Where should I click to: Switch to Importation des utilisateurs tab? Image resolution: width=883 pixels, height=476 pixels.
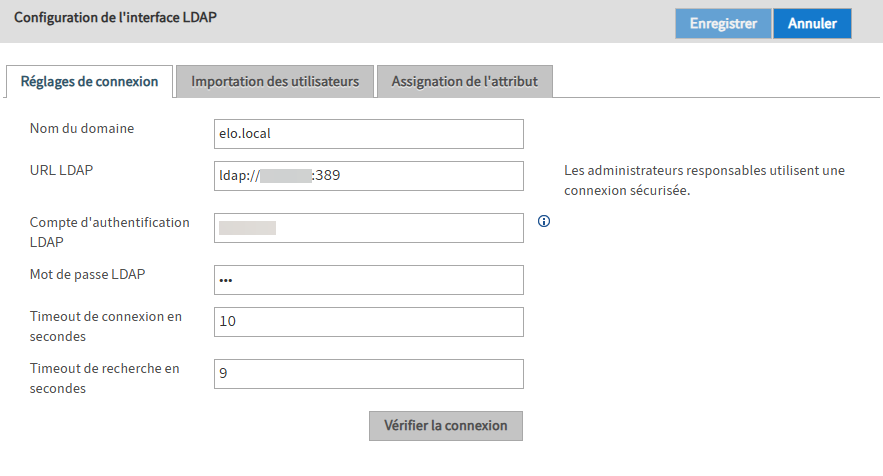tap(275, 82)
